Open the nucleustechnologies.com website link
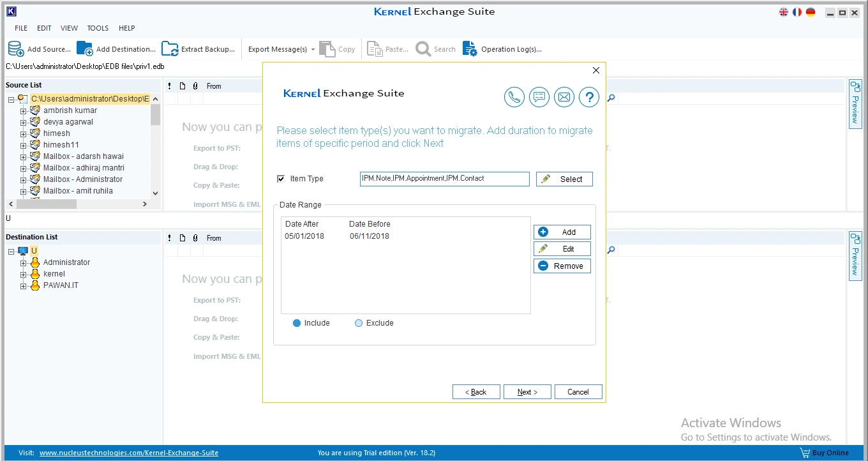The width and height of the screenshot is (868, 461). 129,453
